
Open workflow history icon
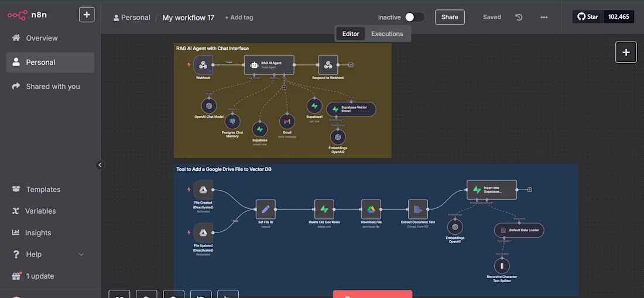(519, 17)
